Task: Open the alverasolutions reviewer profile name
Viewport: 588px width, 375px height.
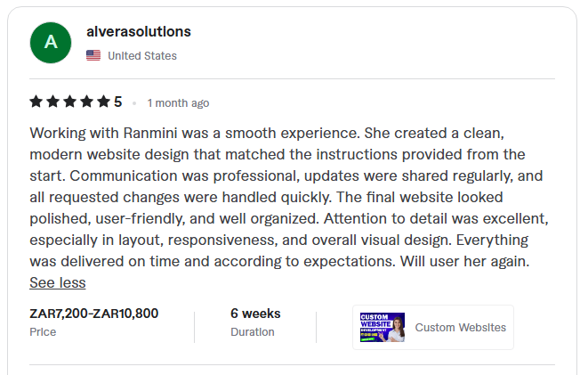Action: (139, 32)
